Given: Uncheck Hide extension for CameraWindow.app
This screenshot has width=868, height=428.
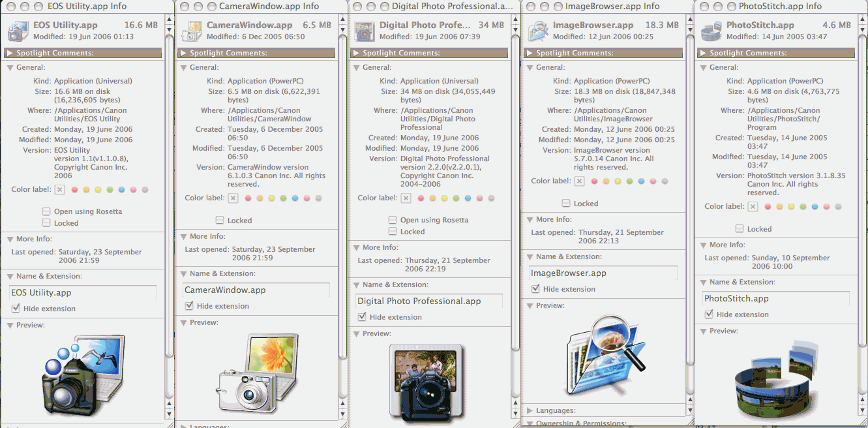Looking at the screenshot, I should coord(189,306).
